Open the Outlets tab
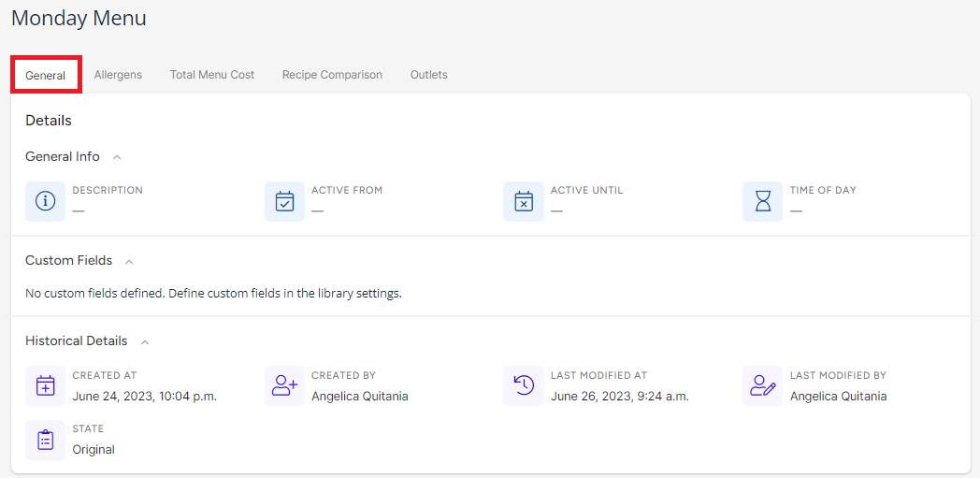The height and width of the screenshot is (478, 980). point(428,75)
